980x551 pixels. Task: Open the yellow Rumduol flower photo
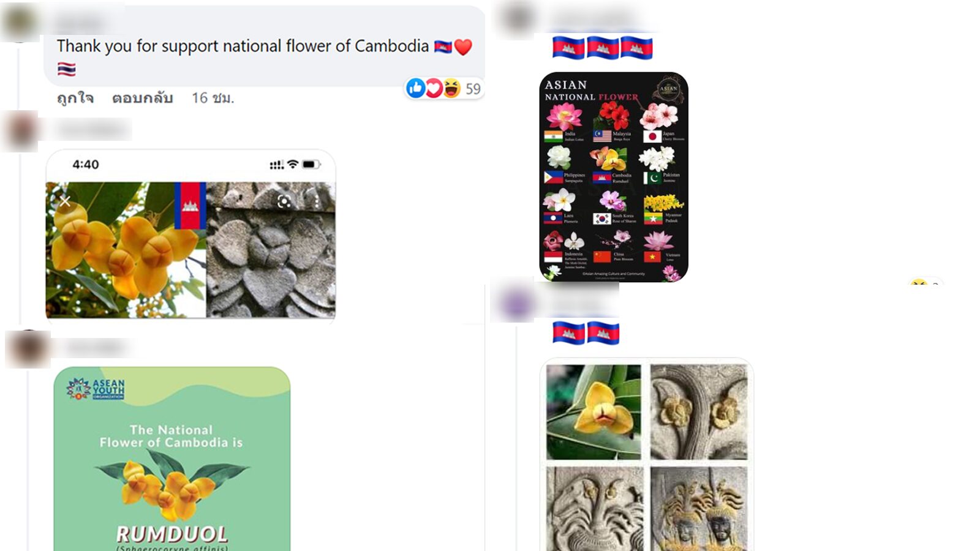pos(594,412)
